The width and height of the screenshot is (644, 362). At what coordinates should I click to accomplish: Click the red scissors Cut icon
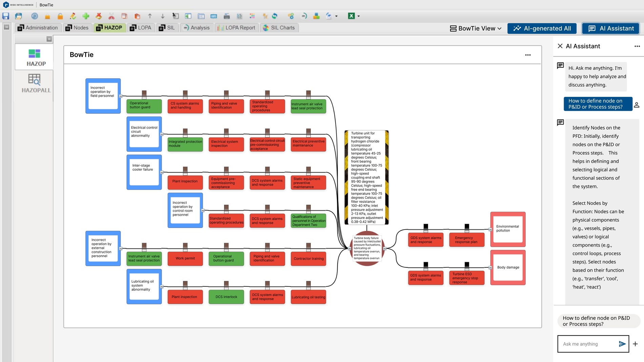click(111, 16)
